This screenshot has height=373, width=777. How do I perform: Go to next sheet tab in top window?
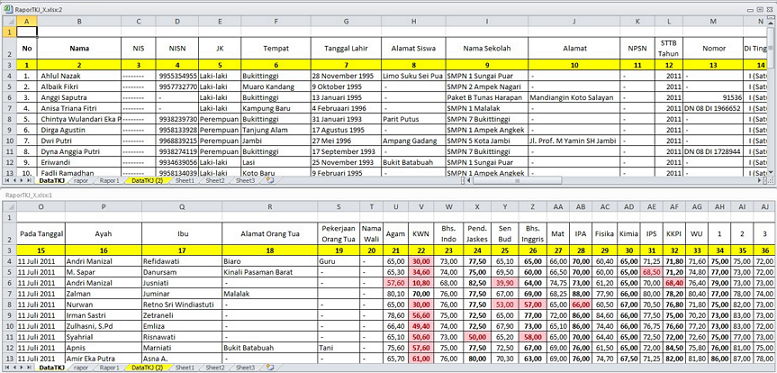tap(21, 181)
